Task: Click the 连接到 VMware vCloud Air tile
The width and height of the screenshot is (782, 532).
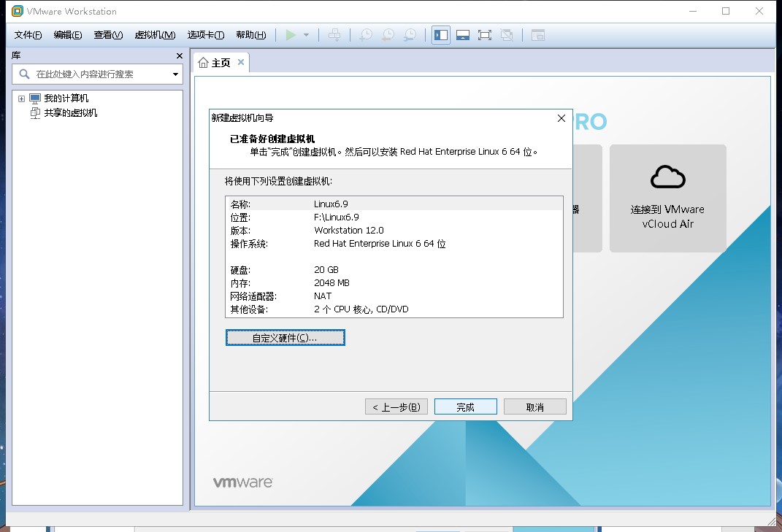Action: click(668, 198)
